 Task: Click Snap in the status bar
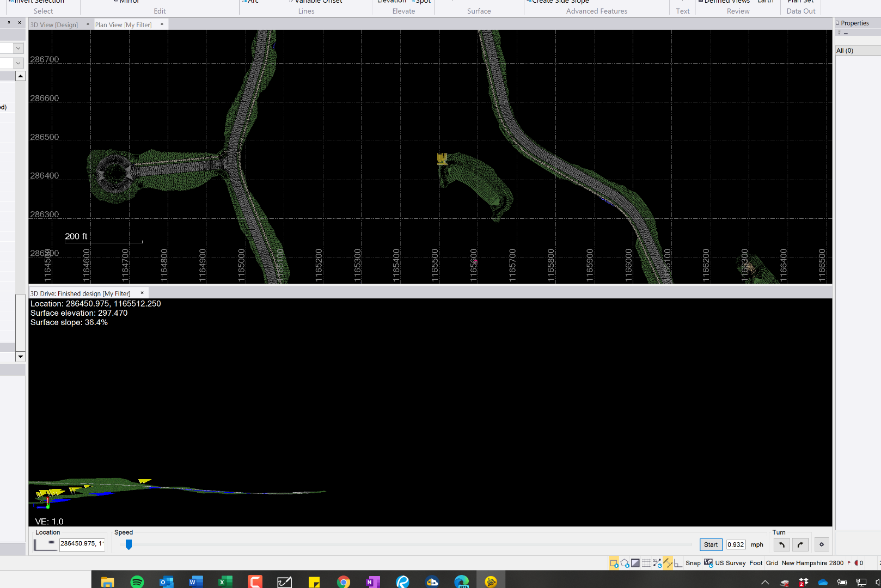[693, 563]
